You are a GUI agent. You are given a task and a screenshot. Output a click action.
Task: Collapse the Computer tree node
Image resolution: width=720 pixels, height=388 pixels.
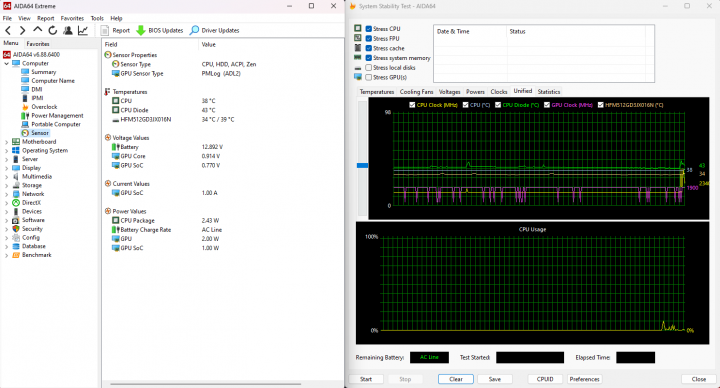6,64
